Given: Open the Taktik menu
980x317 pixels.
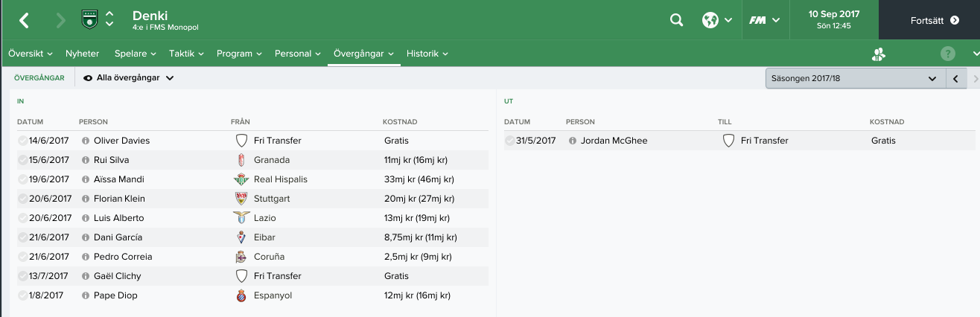Looking at the screenshot, I should (186, 54).
